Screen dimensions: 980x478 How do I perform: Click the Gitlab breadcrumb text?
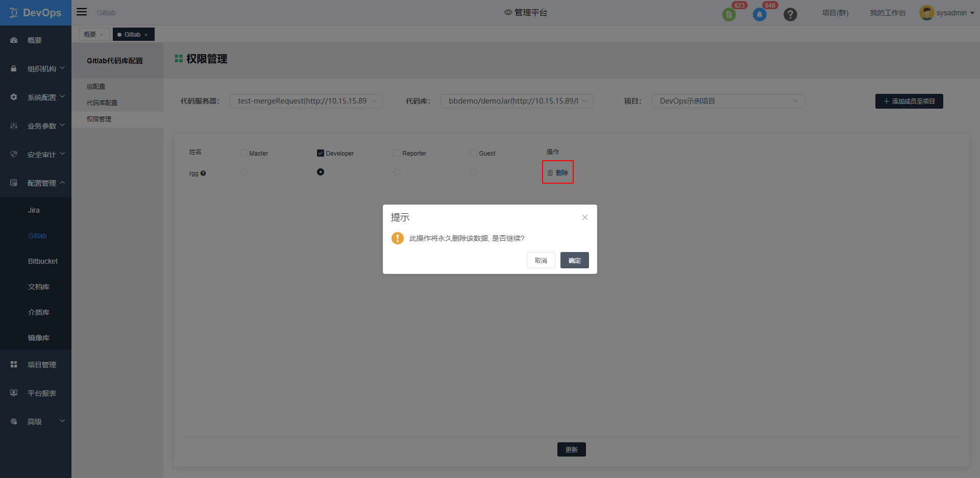coord(106,13)
